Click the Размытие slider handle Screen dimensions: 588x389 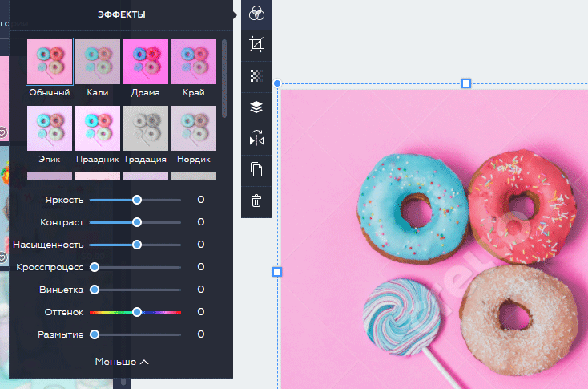coord(95,334)
